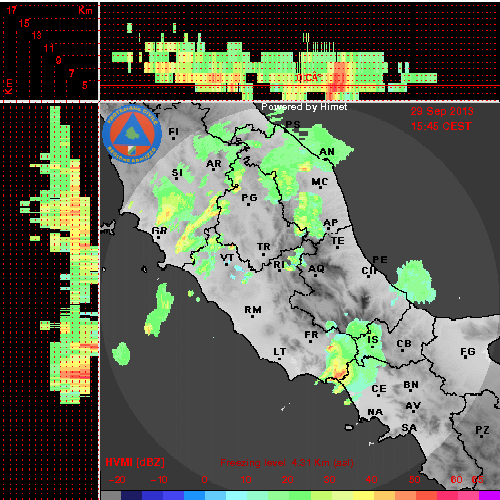The image size is (500, 500).
Task: Click the NA city label on map
Action: pos(375,412)
